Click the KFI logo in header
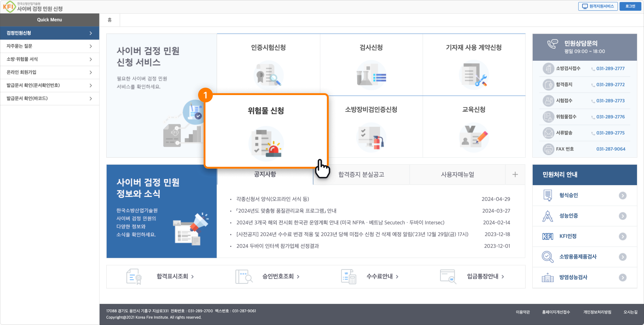The height and width of the screenshot is (325, 644). [x=9, y=6]
